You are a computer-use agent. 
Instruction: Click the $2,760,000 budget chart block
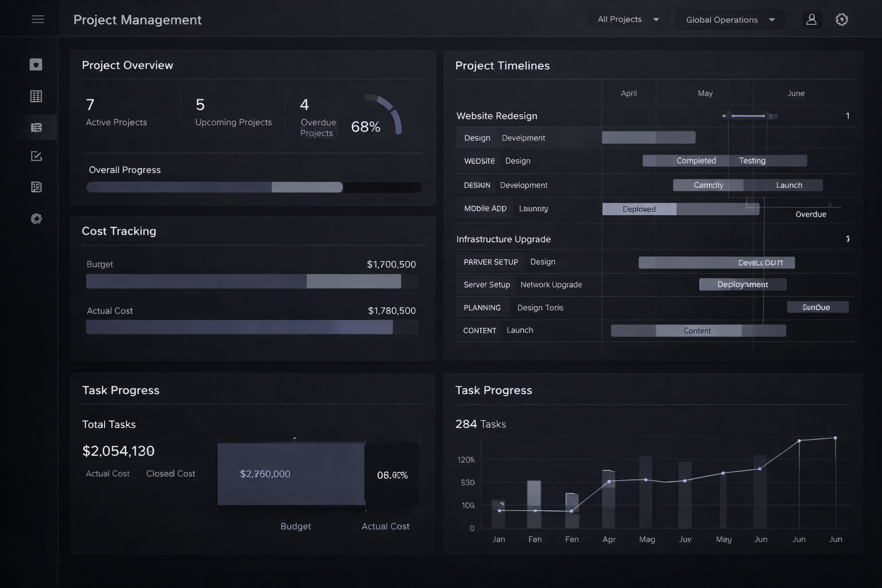(x=291, y=474)
